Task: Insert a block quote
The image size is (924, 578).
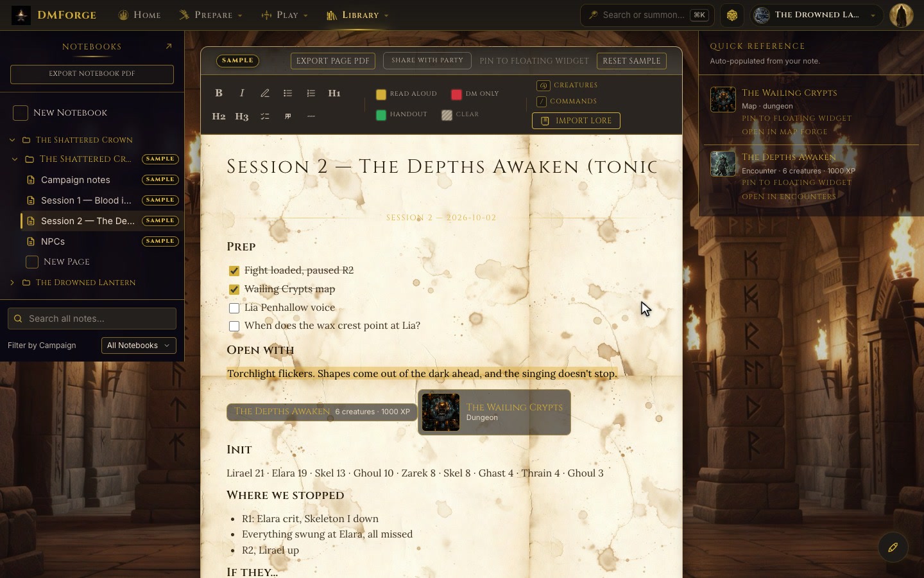Action: (288, 116)
